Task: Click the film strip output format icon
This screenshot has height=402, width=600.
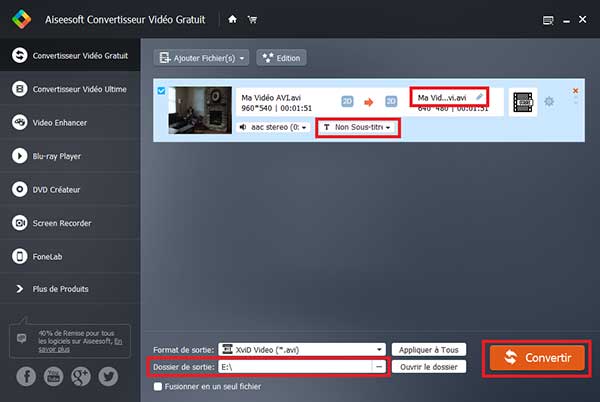Action: coord(522,102)
